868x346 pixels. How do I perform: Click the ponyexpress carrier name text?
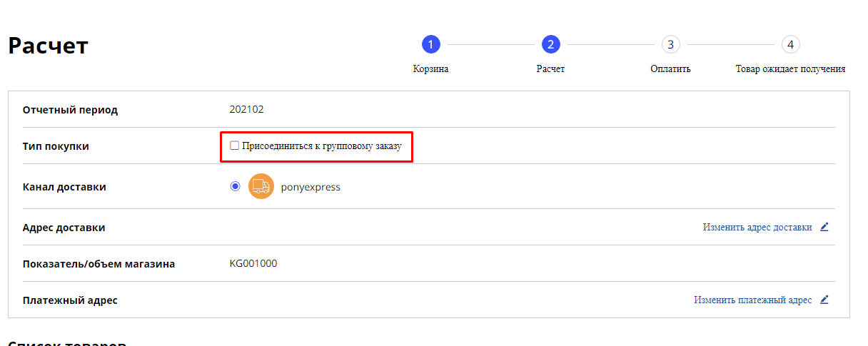point(311,187)
